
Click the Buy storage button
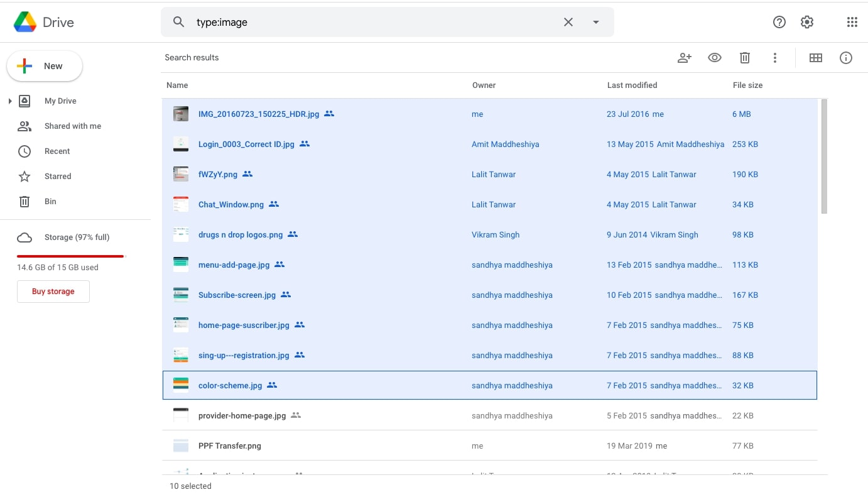point(53,292)
